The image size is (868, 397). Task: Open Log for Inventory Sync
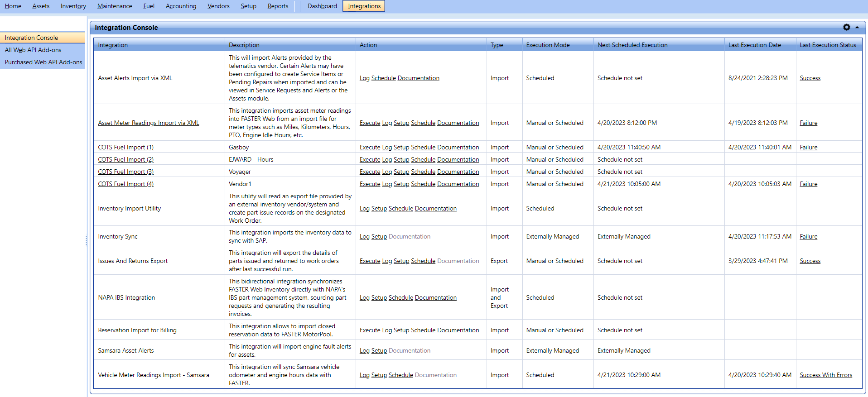(x=364, y=236)
